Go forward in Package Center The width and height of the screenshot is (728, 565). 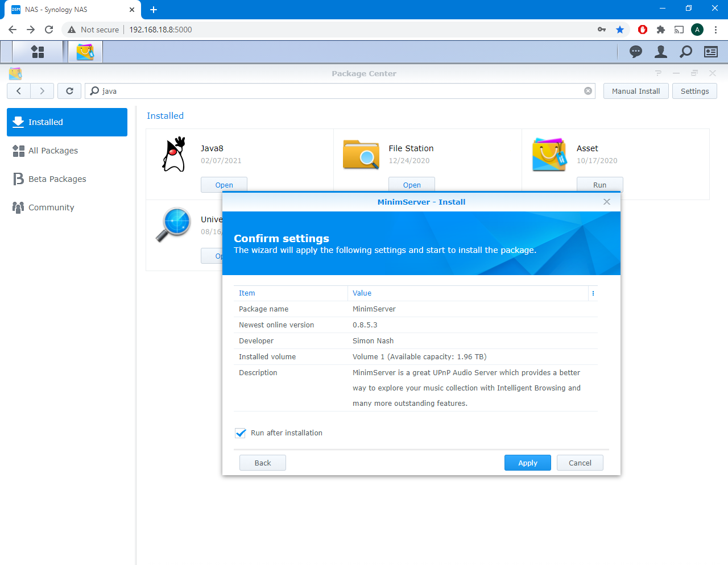click(x=42, y=91)
